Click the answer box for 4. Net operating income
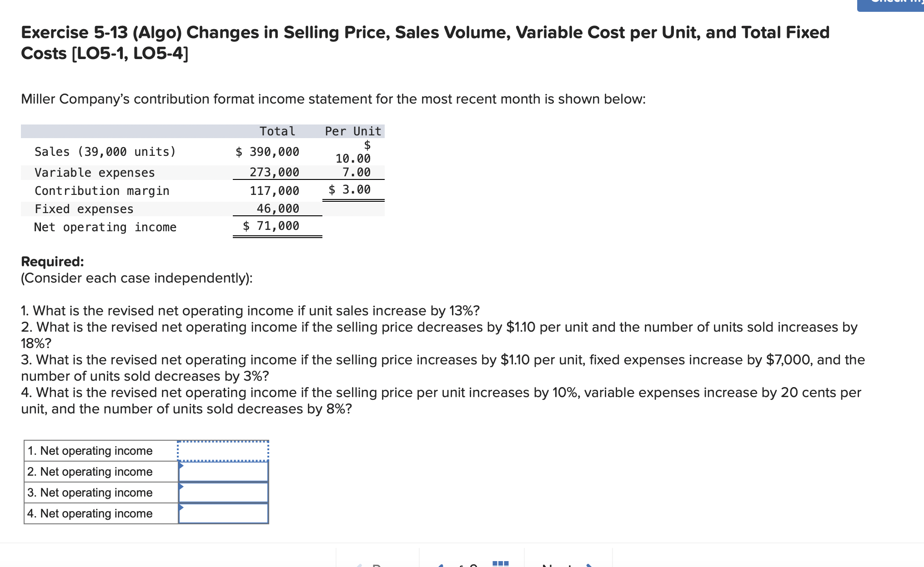 [223, 513]
